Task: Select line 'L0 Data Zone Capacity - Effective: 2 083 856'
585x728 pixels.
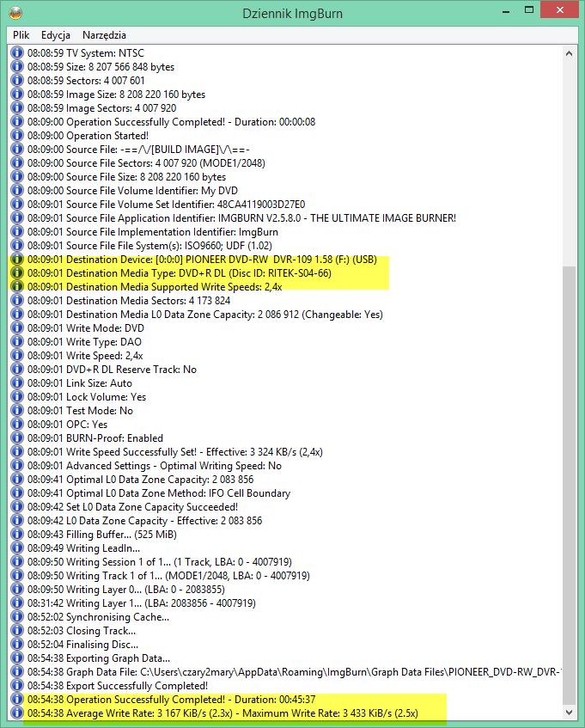Action: click(x=144, y=521)
